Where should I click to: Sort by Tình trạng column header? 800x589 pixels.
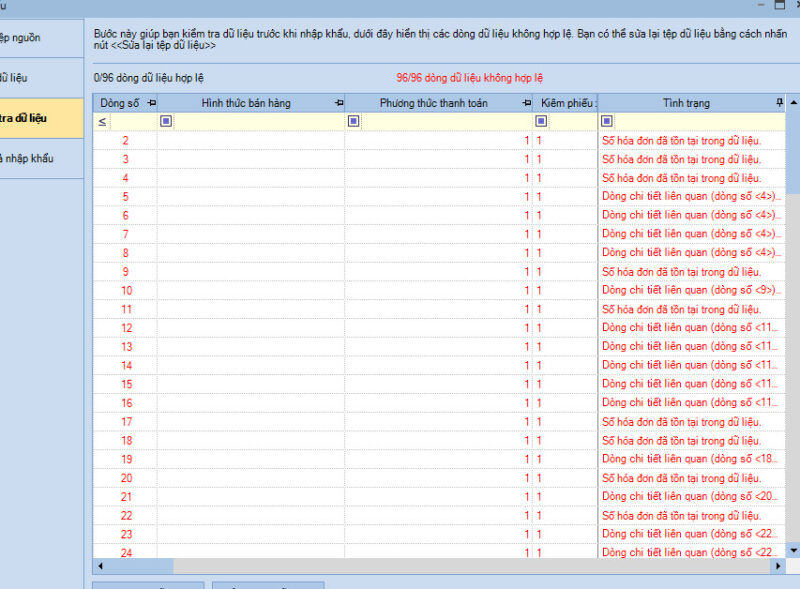tap(685, 103)
